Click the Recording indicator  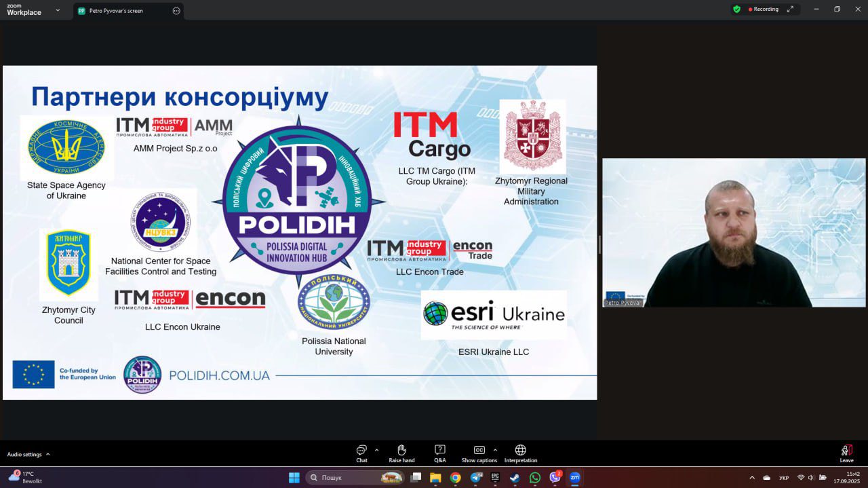tap(764, 10)
